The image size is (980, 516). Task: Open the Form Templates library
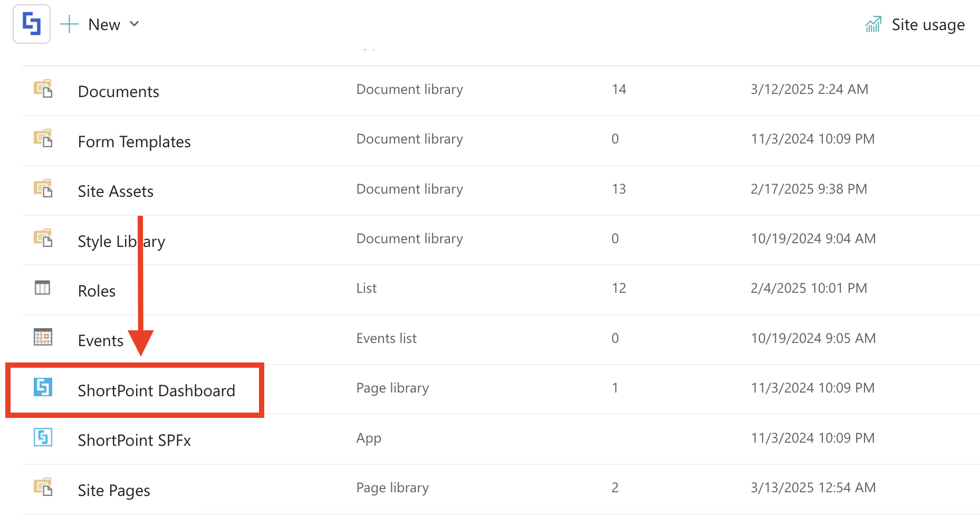(134, 141)
